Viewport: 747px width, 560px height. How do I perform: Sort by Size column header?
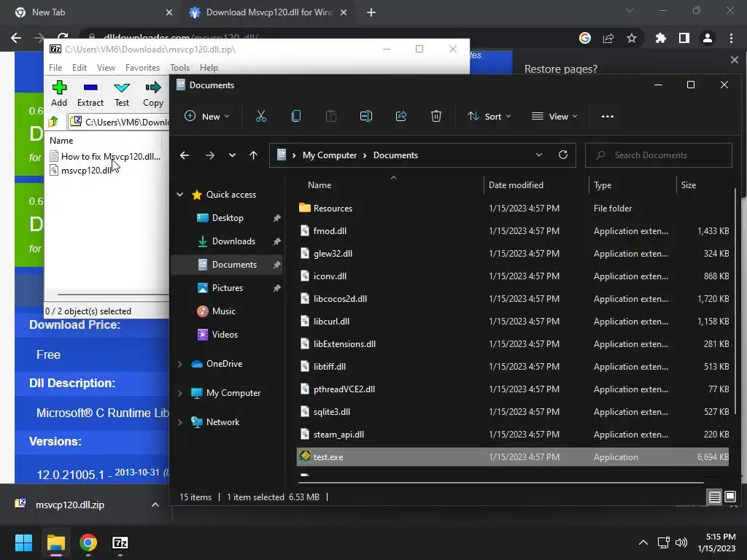[x=689, y=185]
